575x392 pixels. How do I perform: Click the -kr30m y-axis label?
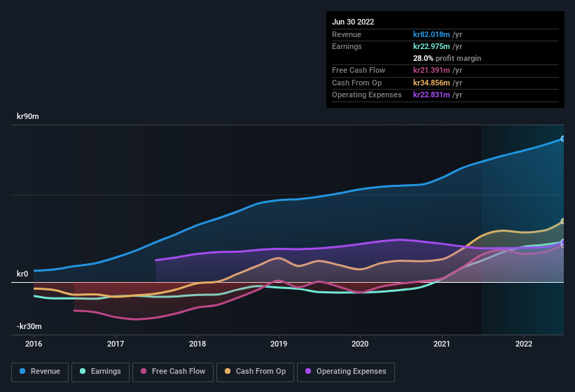29,326
